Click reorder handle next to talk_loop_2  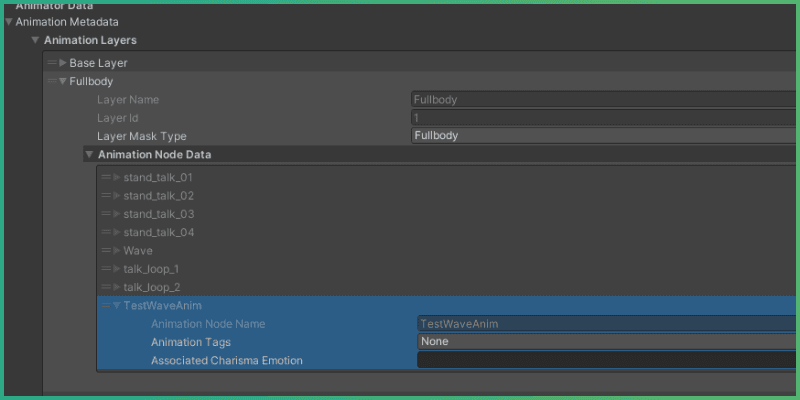(x=106, y=287)
